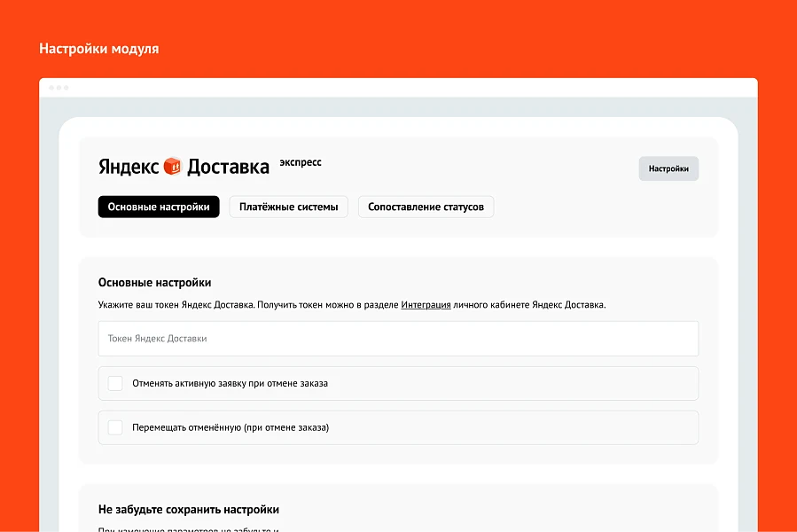
Task: Enable Отменять активную заявку при отмене заказа
Action: coord(115,384)
